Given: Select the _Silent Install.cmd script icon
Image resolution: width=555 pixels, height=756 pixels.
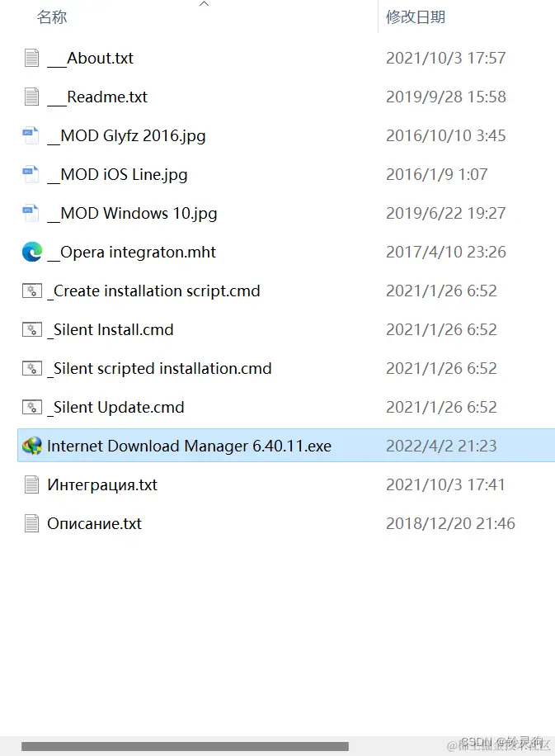Looking at the screenshot, I should click(32, 329).
